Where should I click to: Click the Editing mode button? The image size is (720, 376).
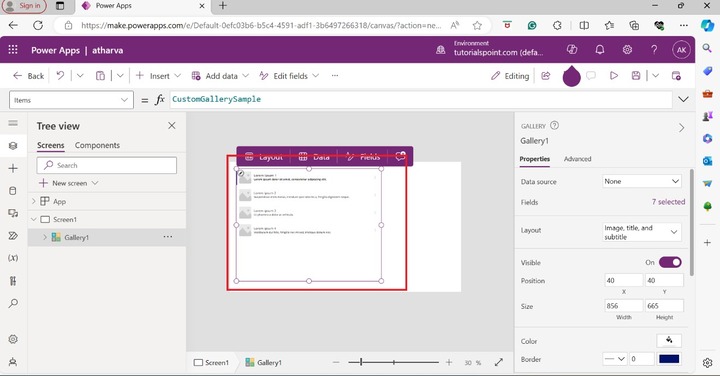[x=510, y=76]
